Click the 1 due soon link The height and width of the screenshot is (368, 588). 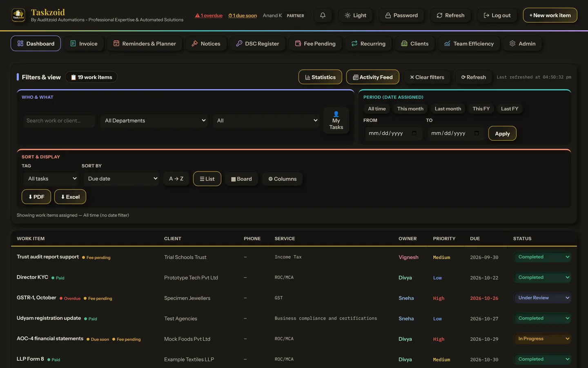pos(243,16)
